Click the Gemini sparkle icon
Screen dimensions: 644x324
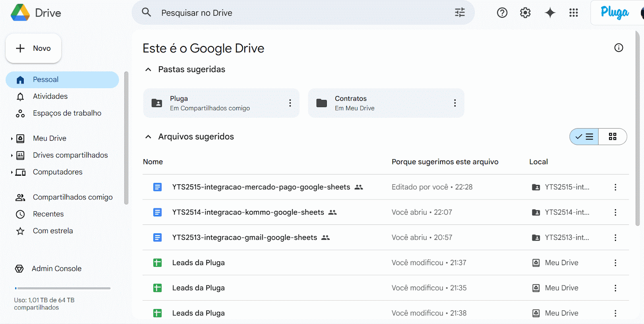coord(550,13)
